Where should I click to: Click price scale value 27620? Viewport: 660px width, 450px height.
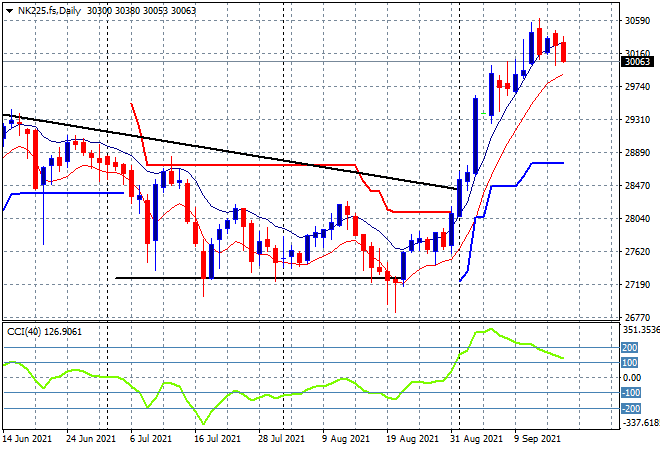pos(637,252)
